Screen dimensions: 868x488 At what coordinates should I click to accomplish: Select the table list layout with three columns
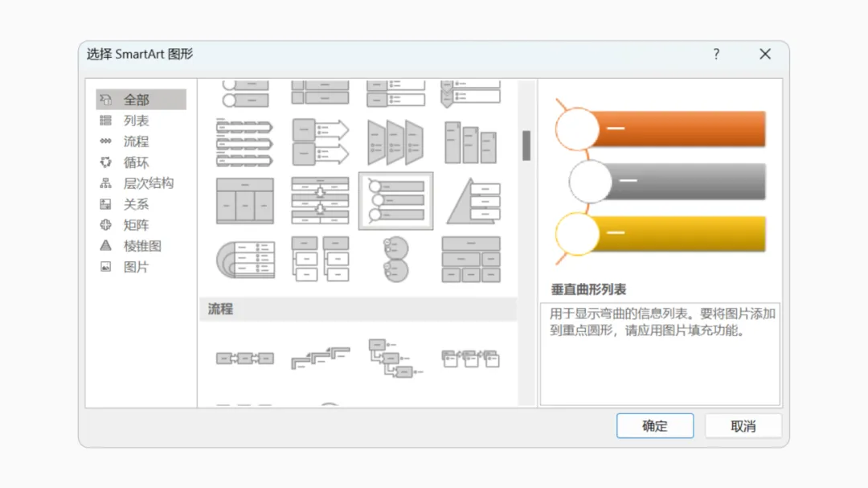(244, 200)
